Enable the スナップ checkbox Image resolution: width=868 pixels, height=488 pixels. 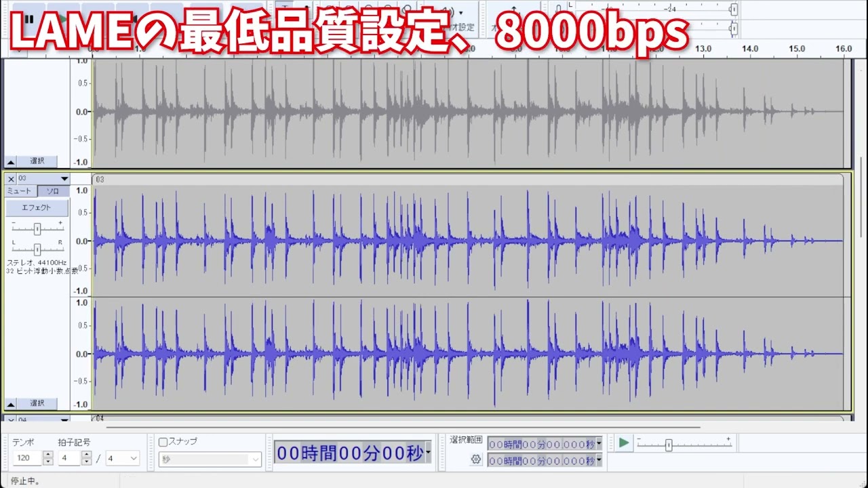(x=163, y=442)
